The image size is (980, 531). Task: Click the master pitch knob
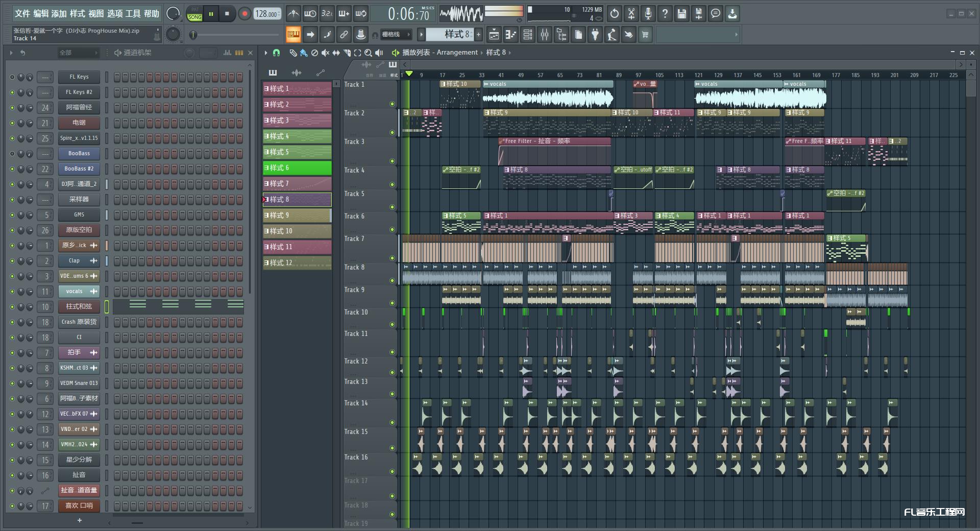click(173, 34)
